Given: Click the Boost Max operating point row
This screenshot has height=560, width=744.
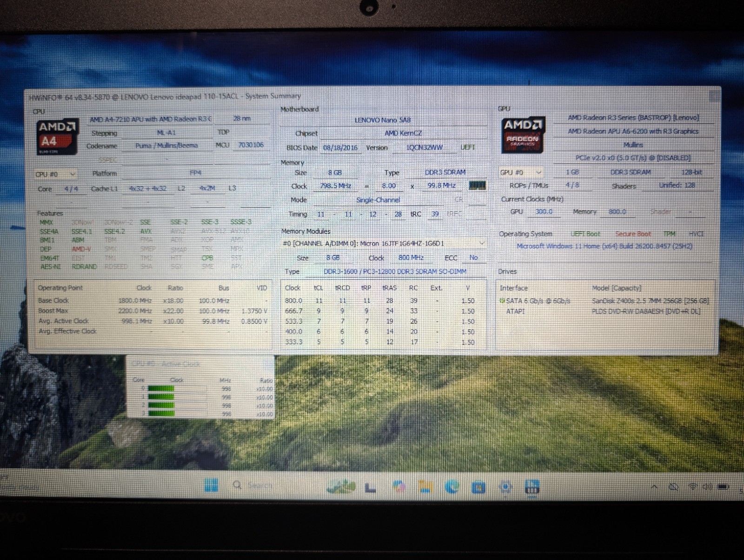Looking at the screenshot, I should 153,311.
